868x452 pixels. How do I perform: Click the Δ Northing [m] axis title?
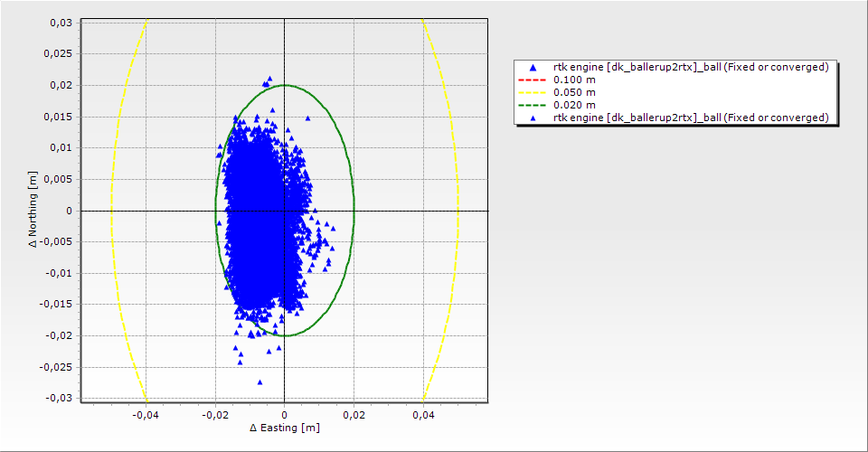tap(33, 209)
